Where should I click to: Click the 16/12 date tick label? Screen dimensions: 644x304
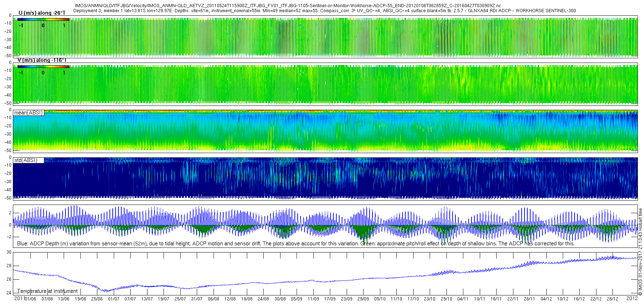tap(580, 299)
